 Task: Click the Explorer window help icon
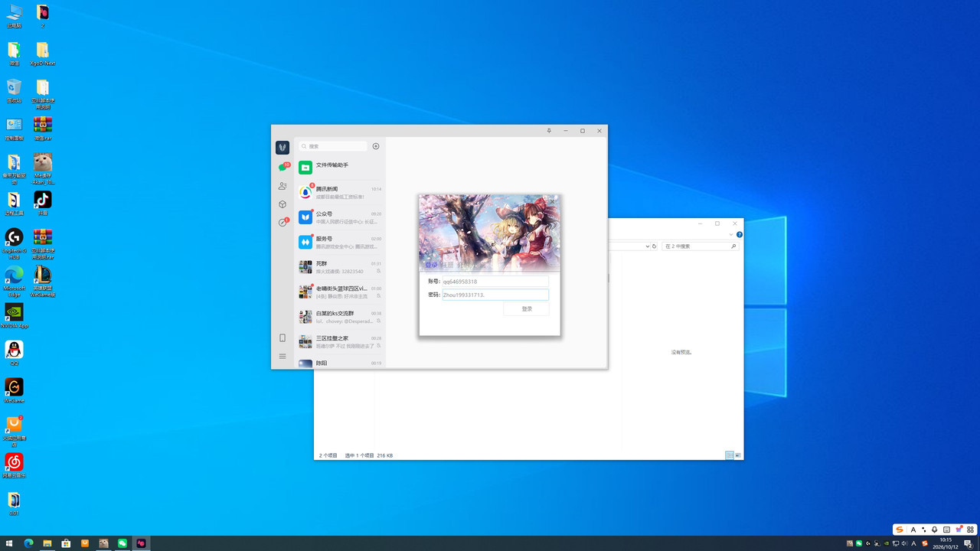pos(740,234)
